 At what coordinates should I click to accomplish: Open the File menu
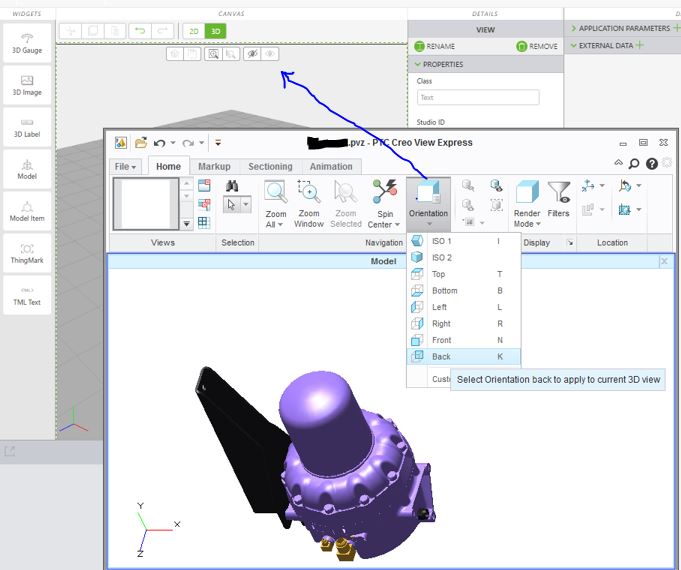tap(125, 166)
